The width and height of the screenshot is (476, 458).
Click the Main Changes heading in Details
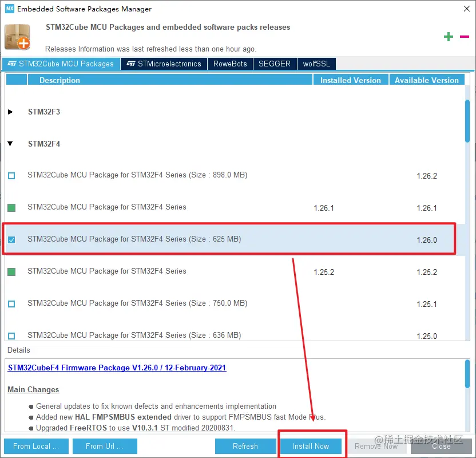point(33,389)
